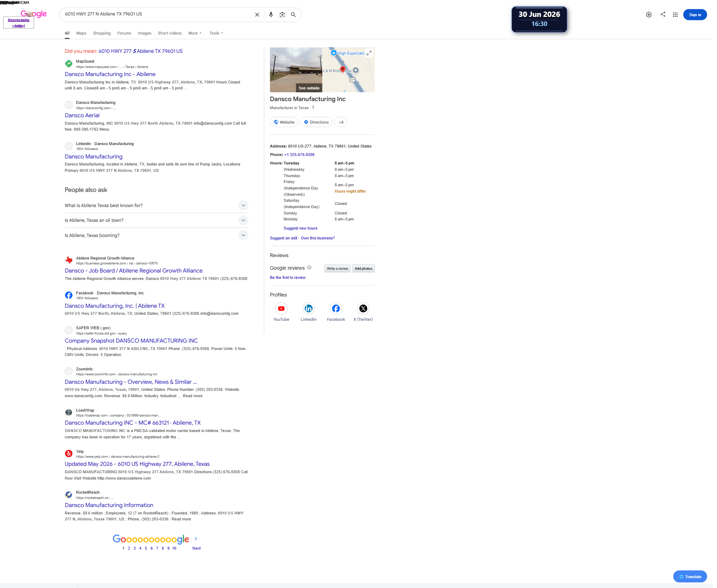This screenshot has width=717, height=588.
Task: Submit search with the magnifier icon
Action: (293, 15)
